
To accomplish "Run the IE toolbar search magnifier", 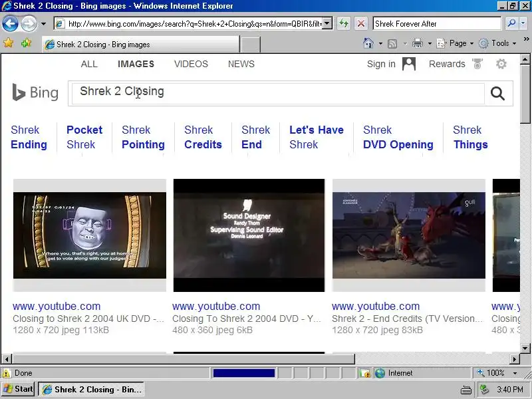I will click(x=511, y=23).
